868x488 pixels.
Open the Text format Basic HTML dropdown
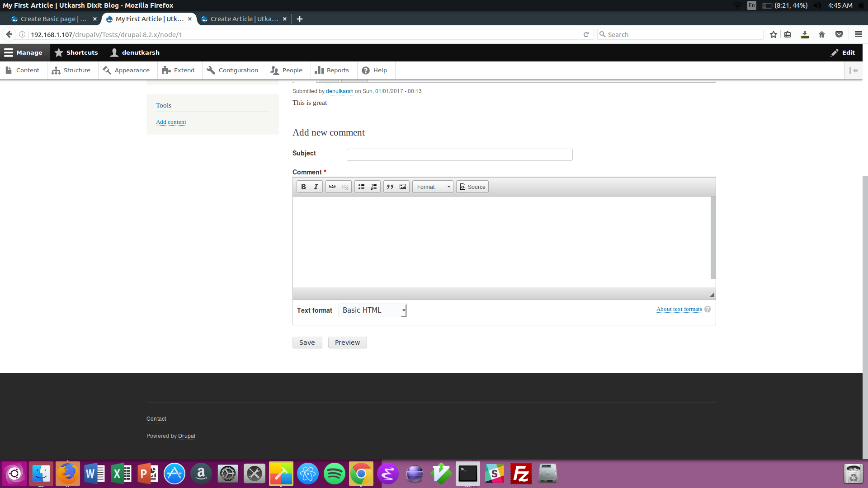373,310
